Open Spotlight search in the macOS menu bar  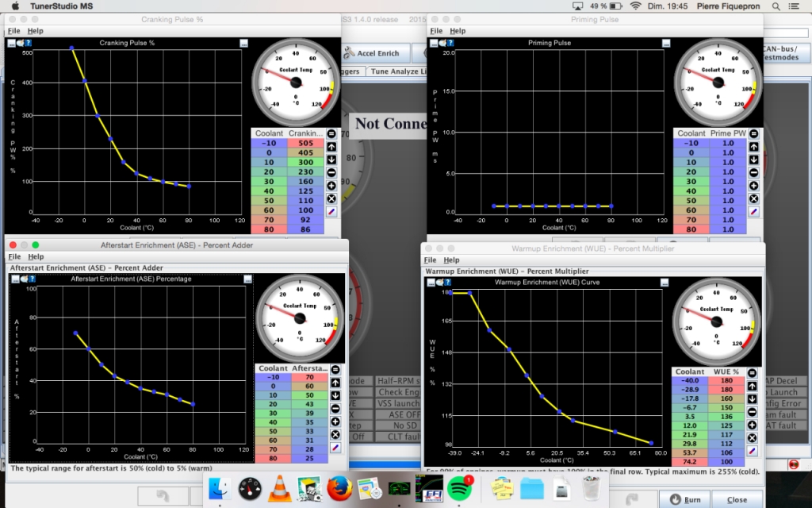776,6
